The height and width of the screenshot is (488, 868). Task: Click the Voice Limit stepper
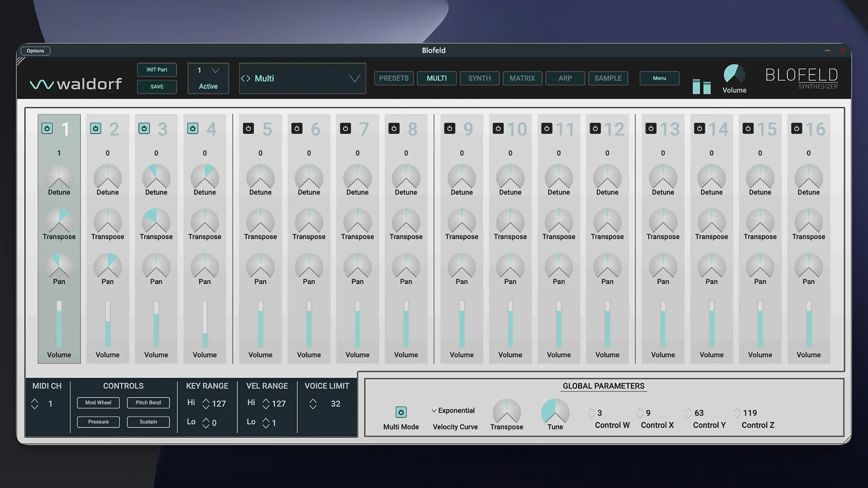(313, 404)
